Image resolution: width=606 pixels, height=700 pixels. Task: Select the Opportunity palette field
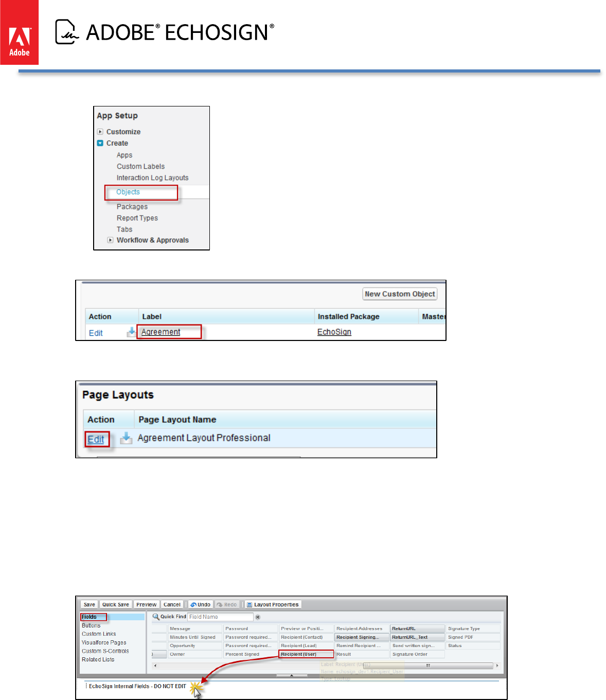point(195,645)
